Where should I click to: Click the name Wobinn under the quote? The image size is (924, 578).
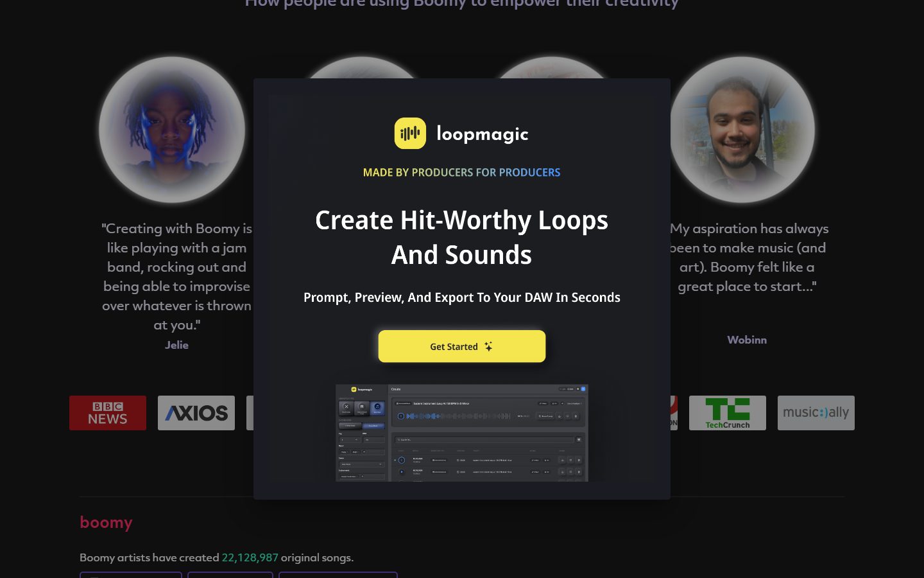point(747,340)
